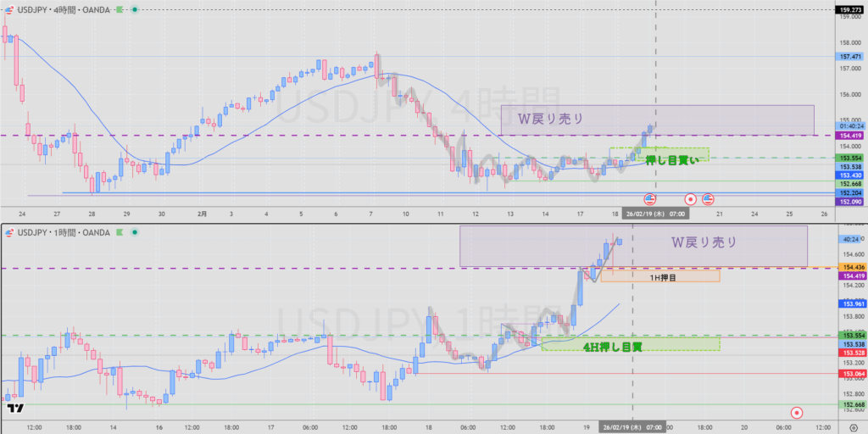Click the TradingView logo in the lower chart
Viewport: 868px width, 434px height.
click(x=14, y=409)
